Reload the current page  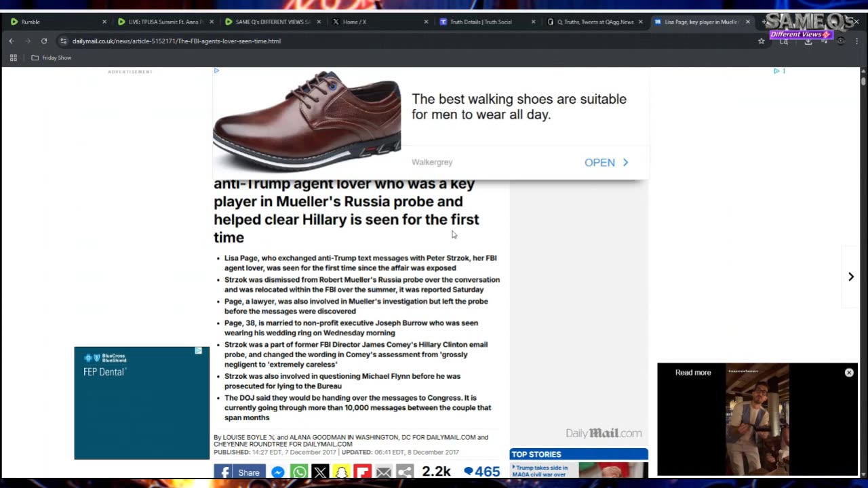click(44, 41)
